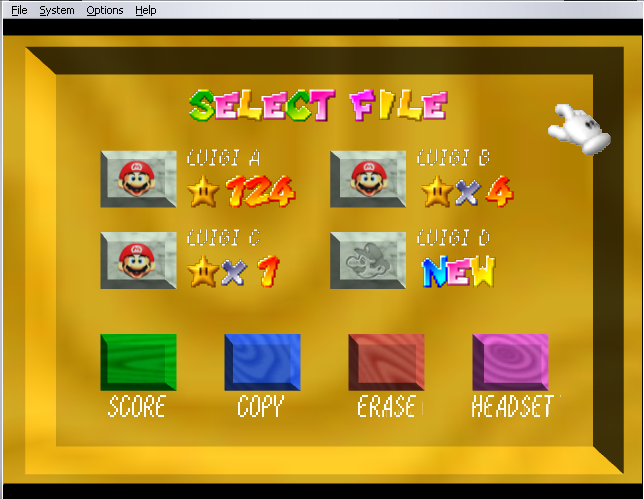Select the LUIGI C save file tile

(x=138, y=260)
